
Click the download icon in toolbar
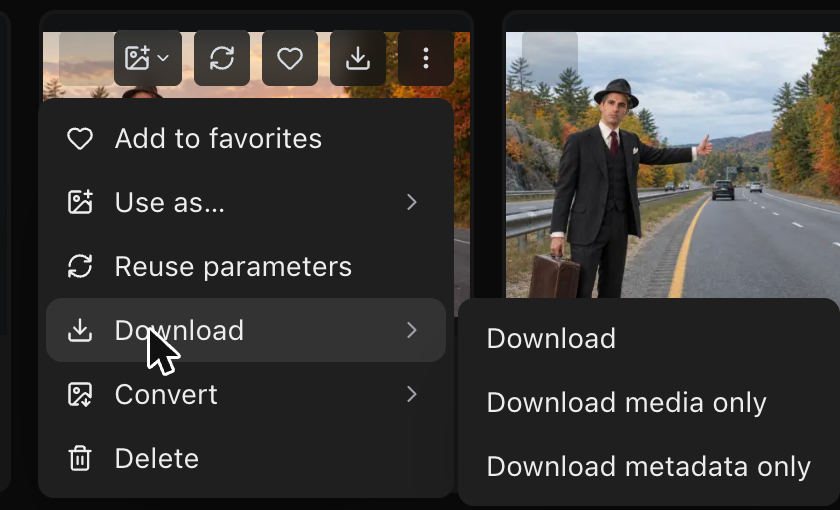click(x=358, y=58)
